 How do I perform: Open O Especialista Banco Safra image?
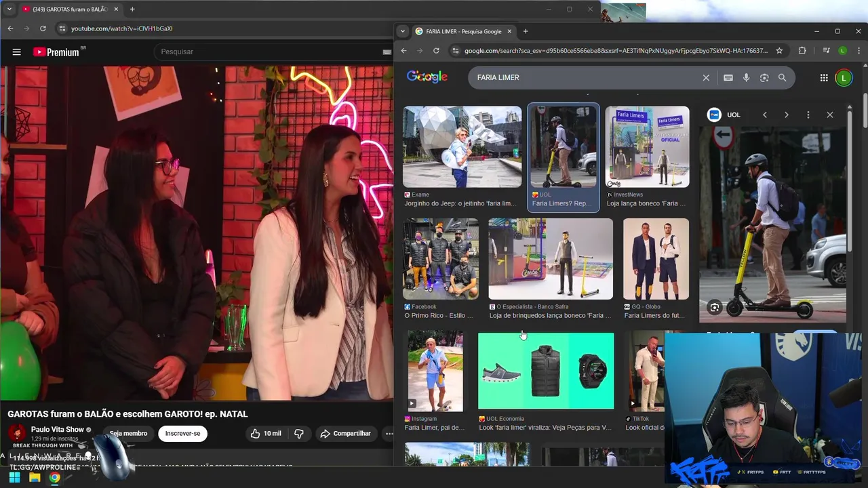[x=551, y=259]
